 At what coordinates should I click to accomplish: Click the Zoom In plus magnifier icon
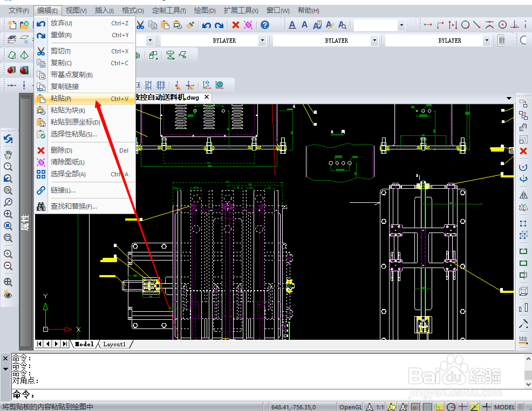pyautogui.click(x=8, y=254)
